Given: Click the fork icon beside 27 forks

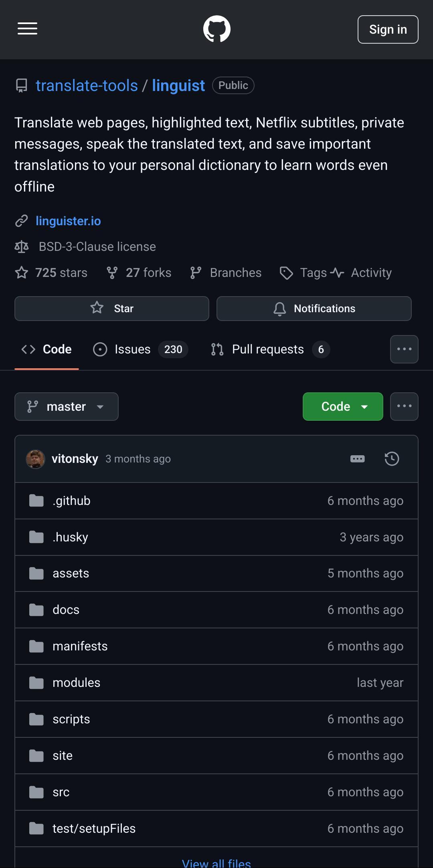Looking at the screenshot, I should click(112, 273).
